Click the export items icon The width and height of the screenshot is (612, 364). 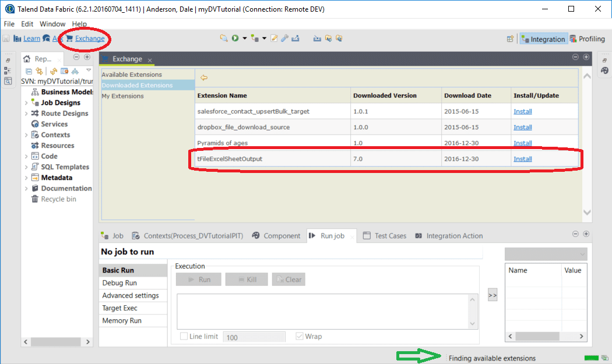(295, 38)
